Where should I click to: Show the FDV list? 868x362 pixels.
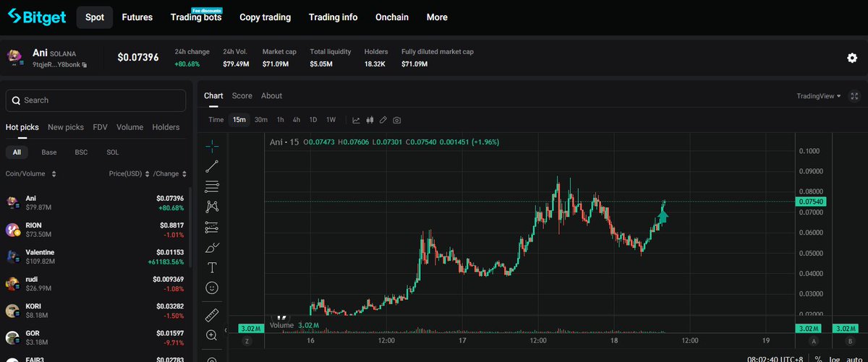coord(100,127)
